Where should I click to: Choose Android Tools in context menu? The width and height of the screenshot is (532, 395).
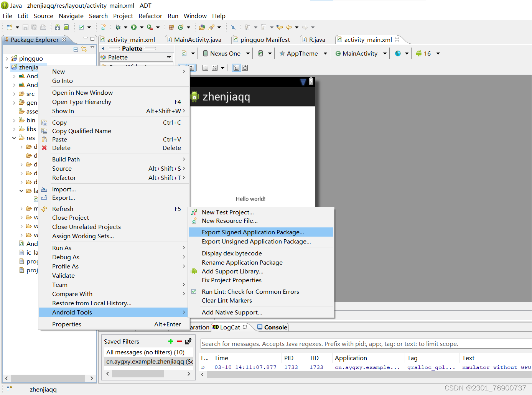[114, 313]
